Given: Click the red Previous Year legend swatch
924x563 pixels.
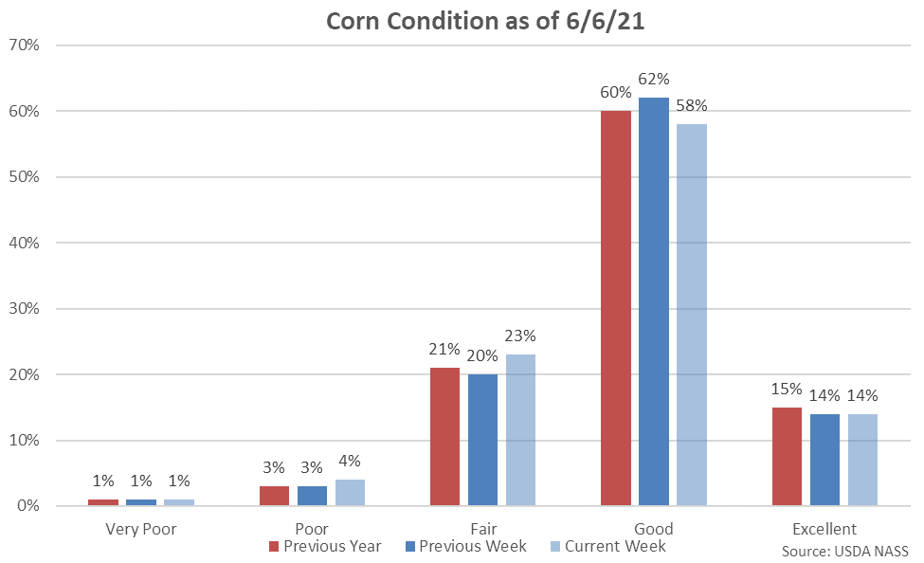Looking at the screenshot, I should (274, 547).
